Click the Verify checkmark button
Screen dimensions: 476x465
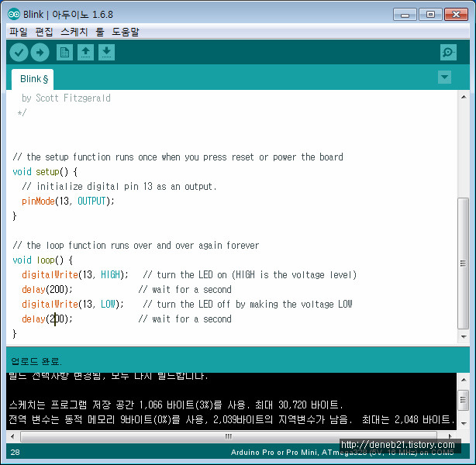(19, 53)
